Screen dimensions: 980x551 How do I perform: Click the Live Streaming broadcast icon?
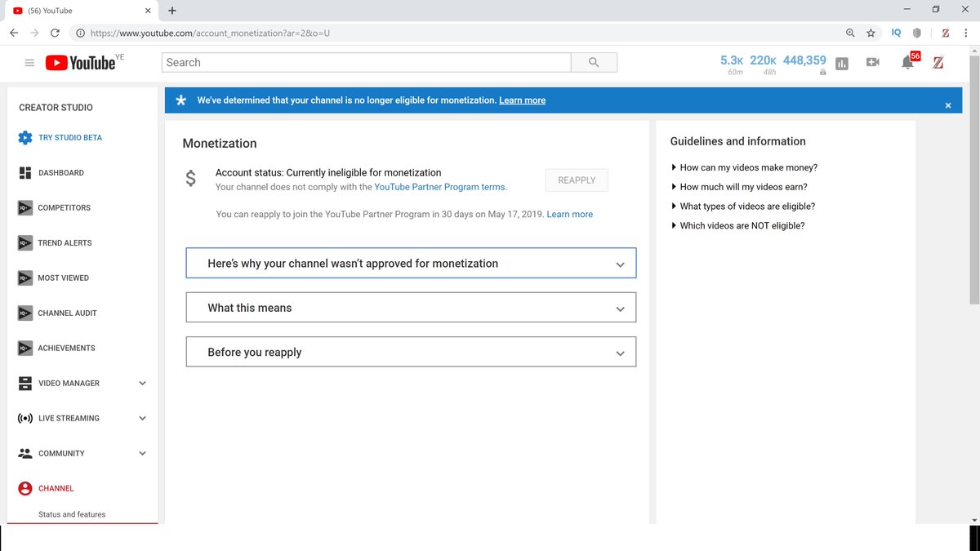(24, 418)
